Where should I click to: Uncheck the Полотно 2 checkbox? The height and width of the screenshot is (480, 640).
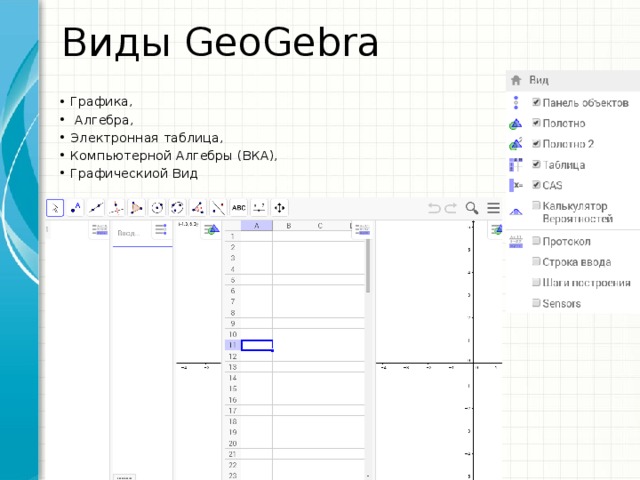coord(536,143)
